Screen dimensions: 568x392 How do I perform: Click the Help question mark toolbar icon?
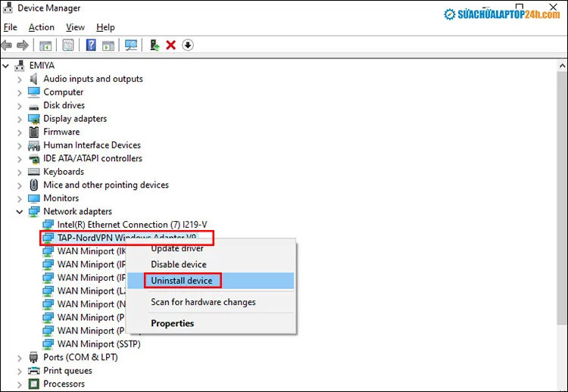point(91,45)
